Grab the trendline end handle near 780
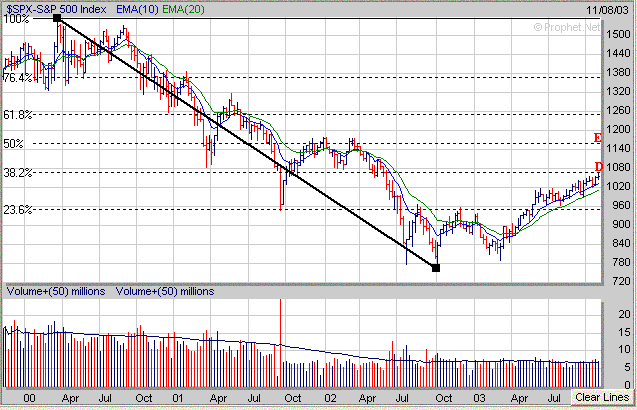Screen dimensions: 637x410 (x=436, y=268)
